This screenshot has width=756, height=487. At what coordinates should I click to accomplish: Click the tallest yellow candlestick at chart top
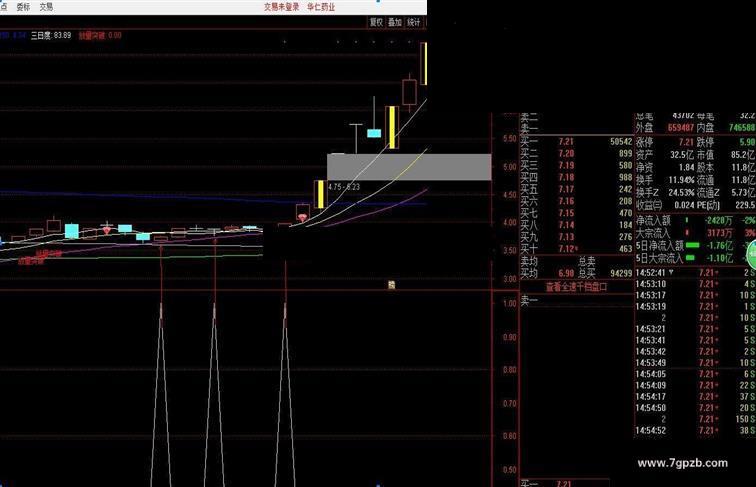pyautogui.click(x=424, y=64)
